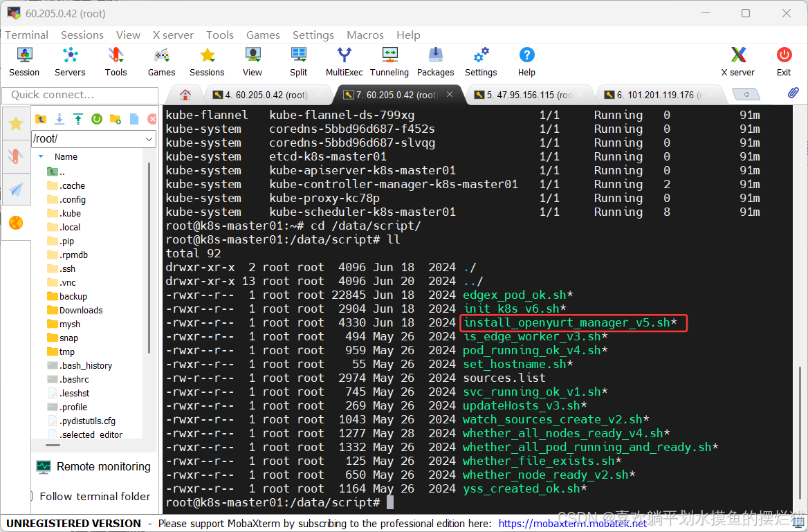Open the Tools menu in menu bar

[x=220, y=35]
